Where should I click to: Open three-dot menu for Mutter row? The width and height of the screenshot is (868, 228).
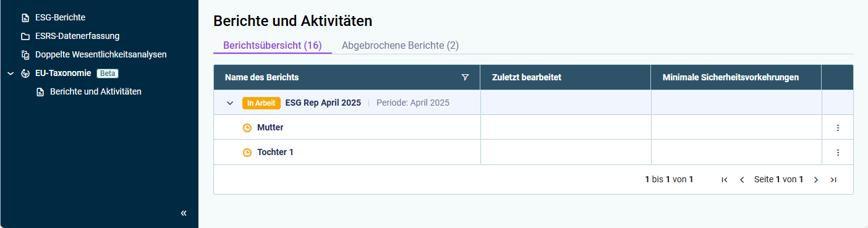(838, 128)
